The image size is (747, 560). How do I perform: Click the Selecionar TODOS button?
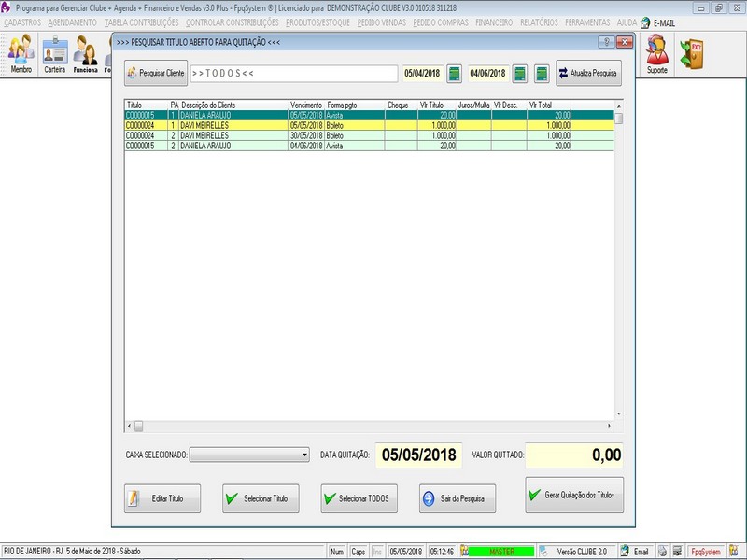(359, 498)
